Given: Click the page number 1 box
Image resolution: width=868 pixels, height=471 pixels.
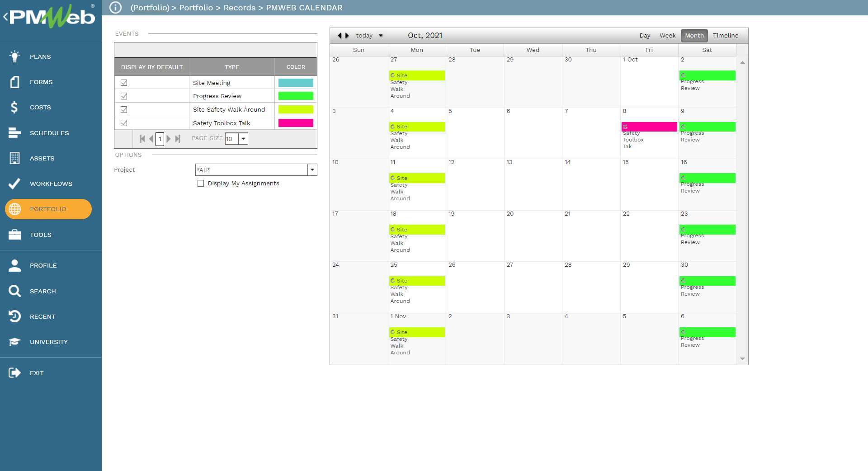Looking at the screenshot, I should tap(160, 139).
